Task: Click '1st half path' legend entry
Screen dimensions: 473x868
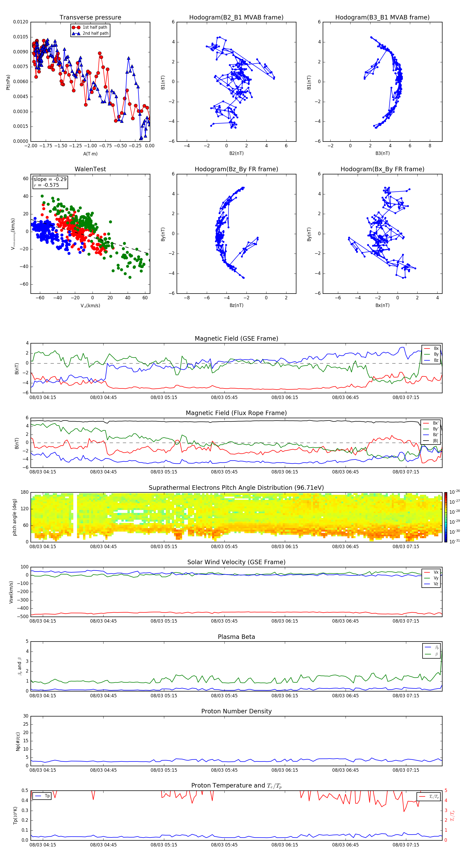Action: point(90,27)
